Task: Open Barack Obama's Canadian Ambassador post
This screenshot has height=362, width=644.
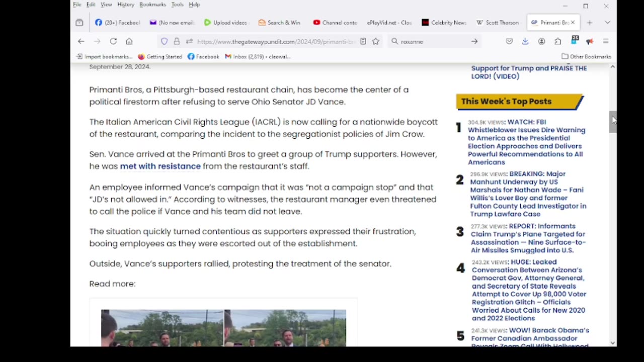Action: click(x=530, y=338)
